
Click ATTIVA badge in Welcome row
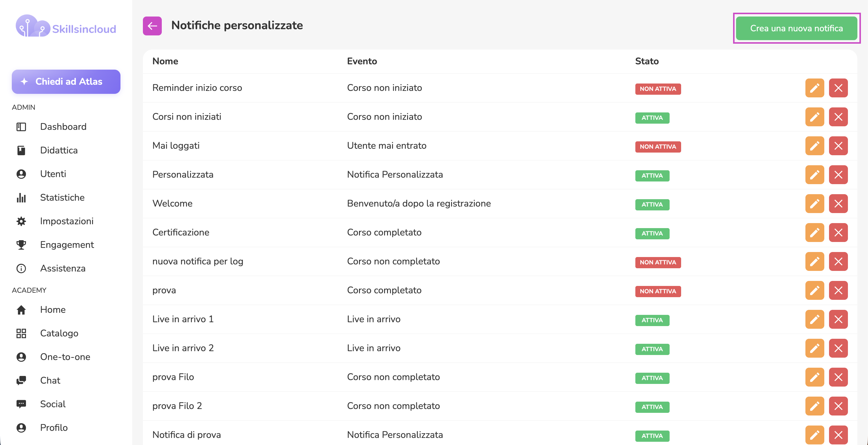click(x=652, y=204)
